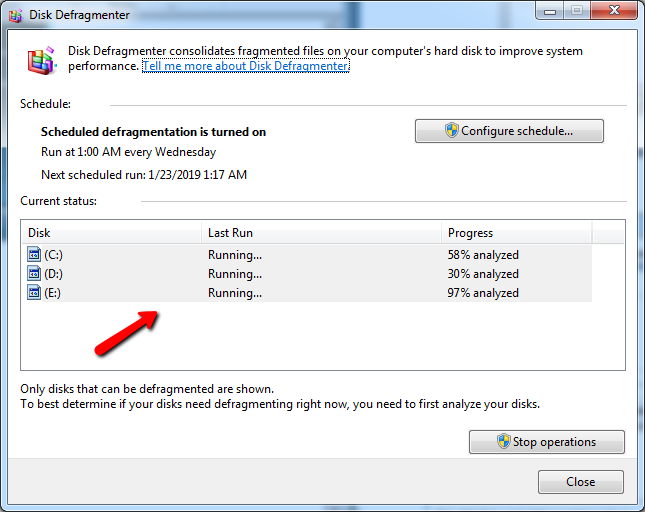Screen dimensions: 645x512
Task: Click the Running status in the D: row
Action: coord(235,274)
